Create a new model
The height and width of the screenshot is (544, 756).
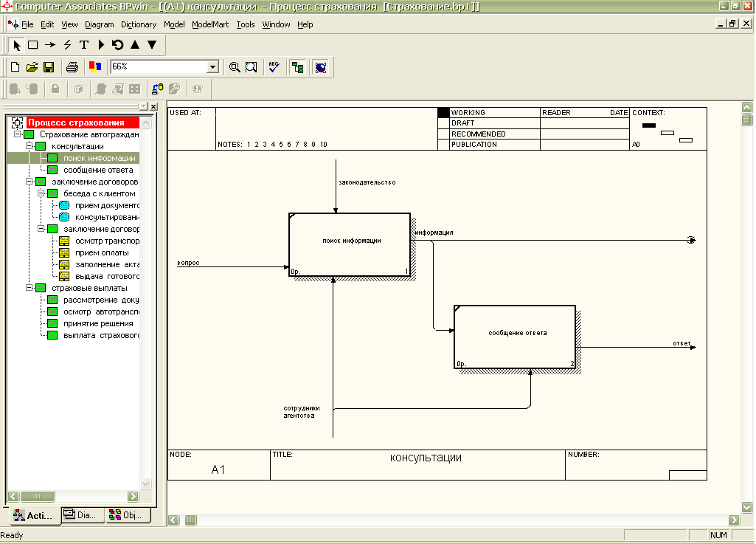coord(15,67)
